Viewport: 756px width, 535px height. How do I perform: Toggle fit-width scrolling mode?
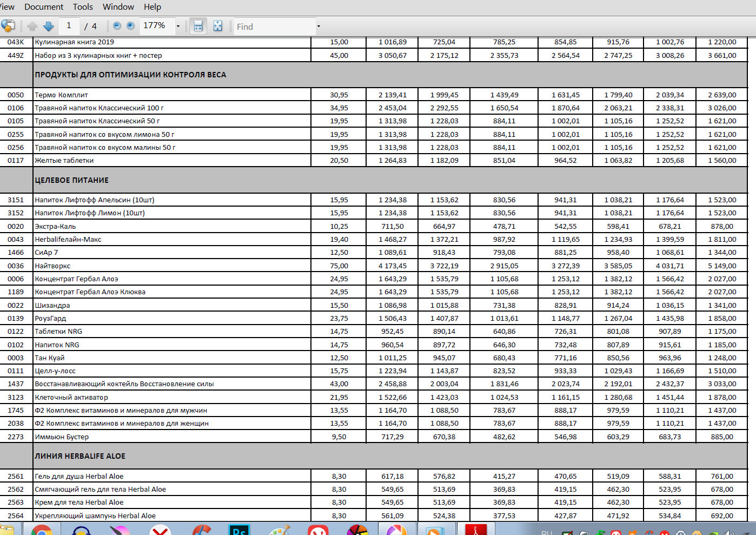point(198,26)
